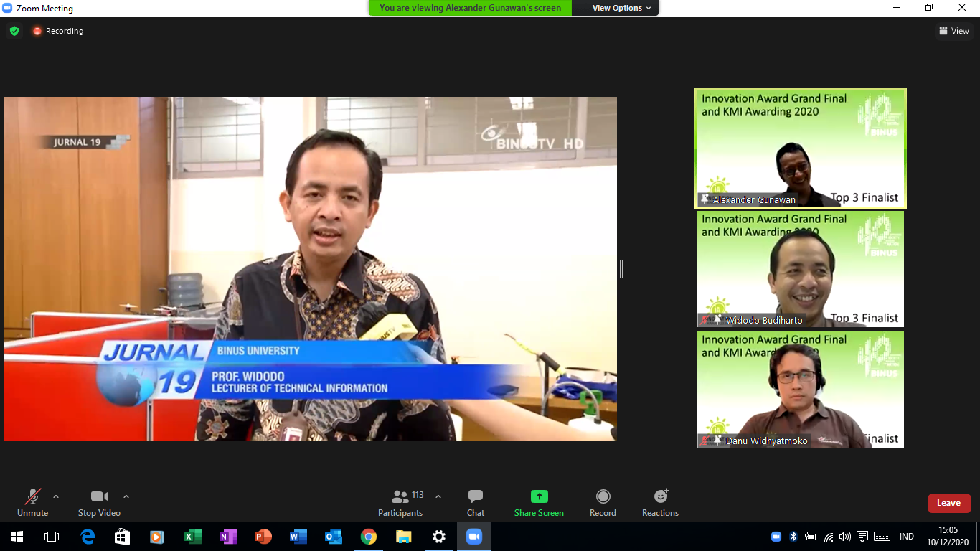Image resolution: width=980 pixels, height=551 pixels.
Task: Open the View layout menu
Action: tap(953, 31)
